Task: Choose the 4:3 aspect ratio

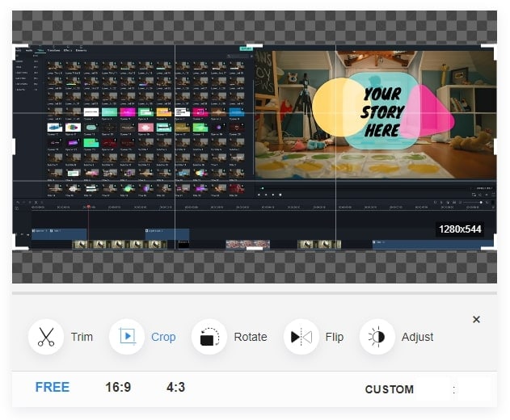Action: tap(175, 387)
